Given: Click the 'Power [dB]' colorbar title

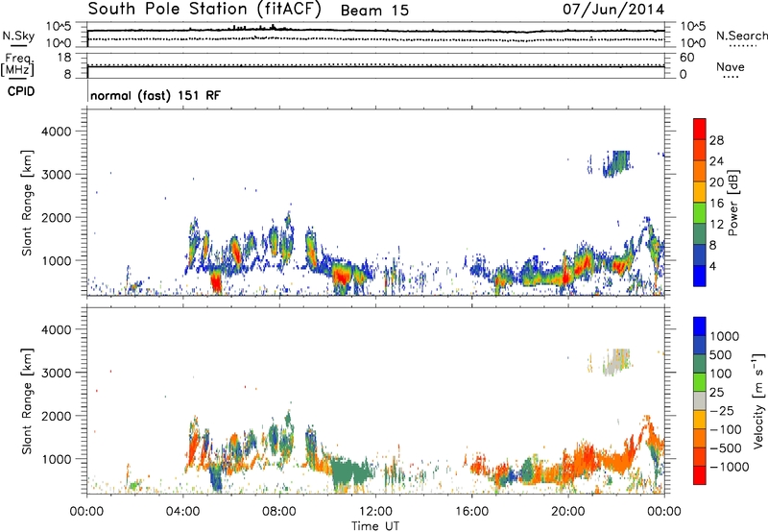Looking at the screenshot, I should point(733,203).
